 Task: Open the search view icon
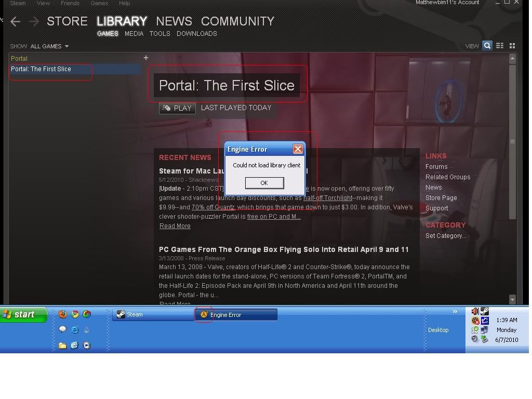[487, 46]
